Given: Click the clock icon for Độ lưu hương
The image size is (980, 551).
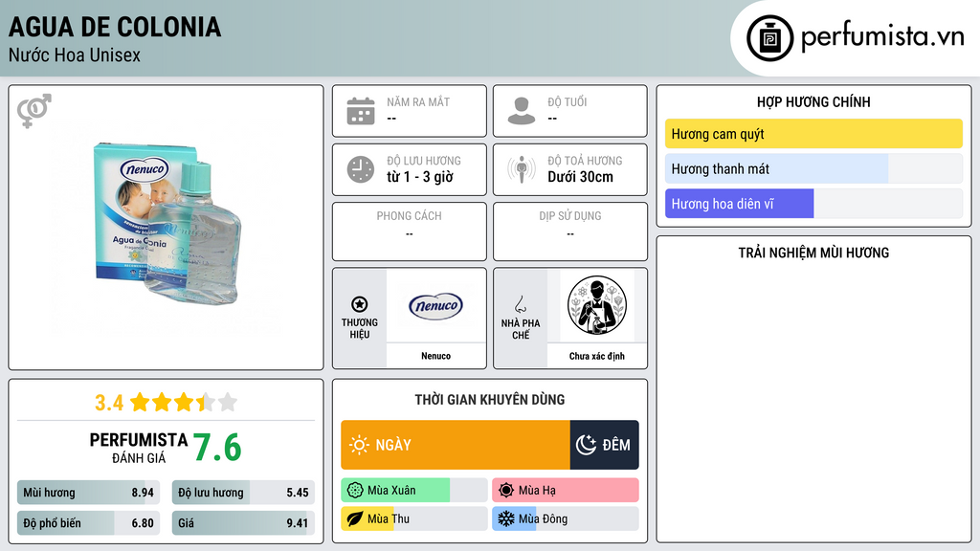Looking at the screenshot, I should pyautogui.click(x=361, y=169).
